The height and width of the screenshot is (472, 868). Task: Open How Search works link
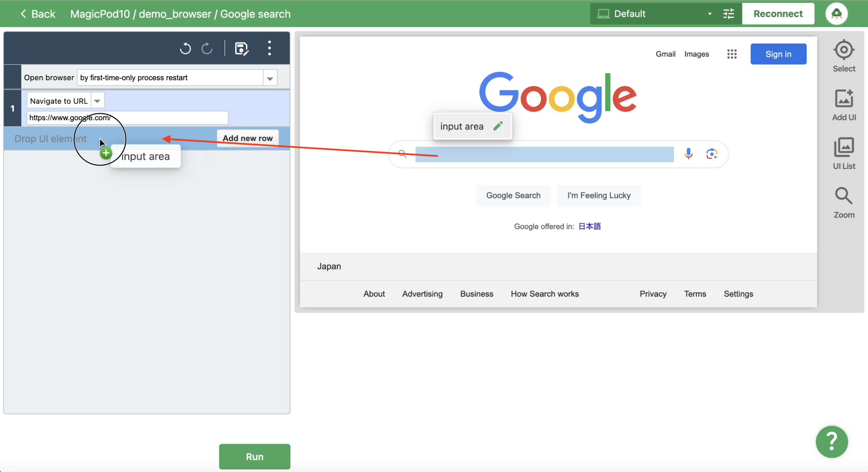tap(545, 294)
